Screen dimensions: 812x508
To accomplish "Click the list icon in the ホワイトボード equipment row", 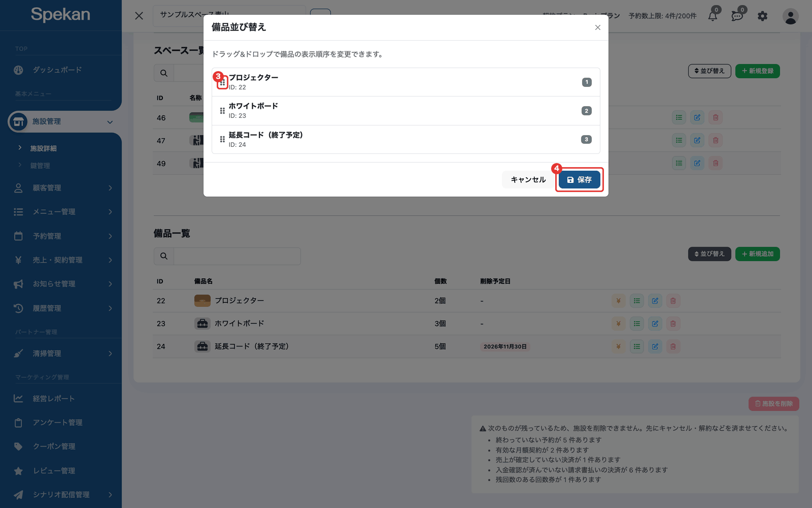I will (637, 324).
